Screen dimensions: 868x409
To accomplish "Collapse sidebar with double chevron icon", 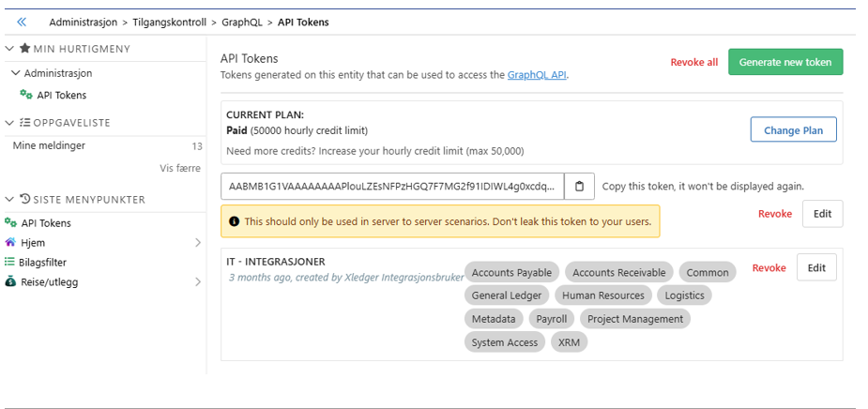I will click(22, 22).
